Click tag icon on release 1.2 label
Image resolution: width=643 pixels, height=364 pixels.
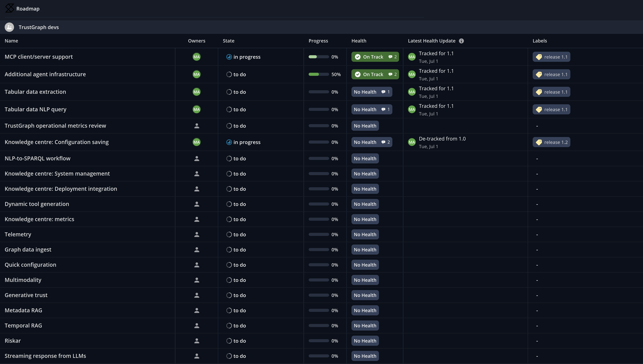coord(539,142)
